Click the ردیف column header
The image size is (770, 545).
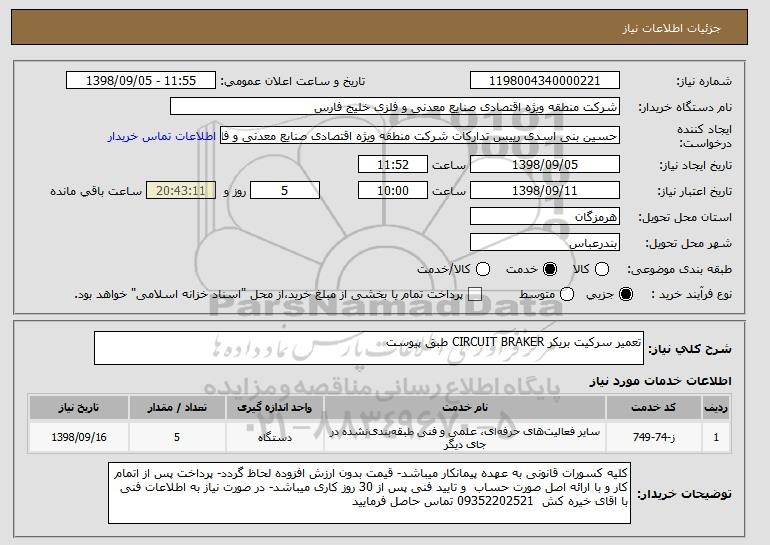716,408
